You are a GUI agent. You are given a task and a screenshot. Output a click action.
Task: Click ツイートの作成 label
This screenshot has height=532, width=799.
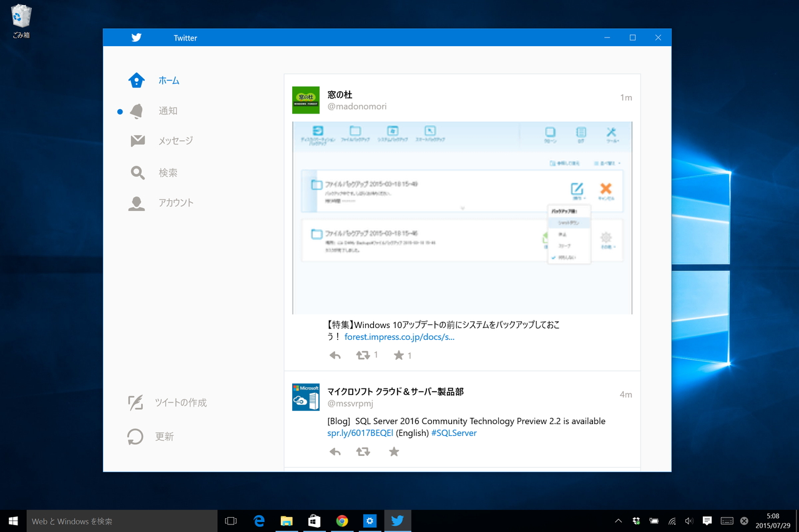point(181,403)
